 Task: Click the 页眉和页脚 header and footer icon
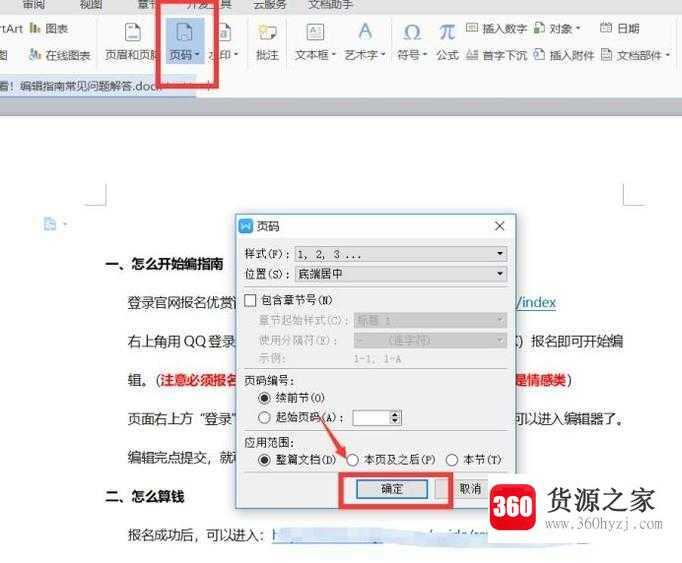pyautogui.click(x=132, y=33)
